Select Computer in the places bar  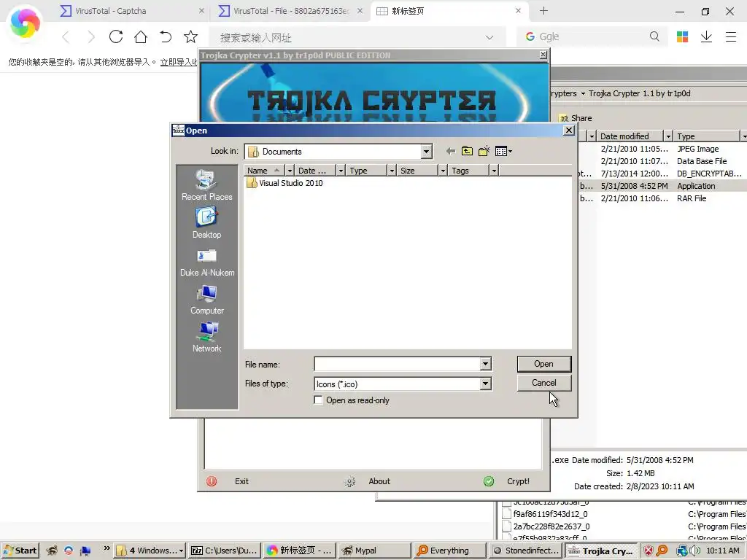tap(206, 300)
